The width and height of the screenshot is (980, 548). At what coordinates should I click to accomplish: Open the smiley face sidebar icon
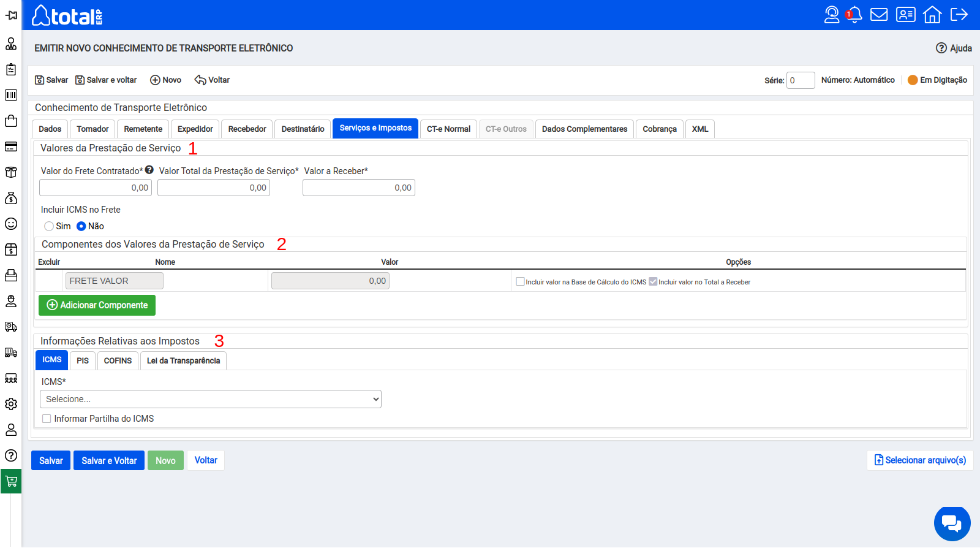pos(11,224)
